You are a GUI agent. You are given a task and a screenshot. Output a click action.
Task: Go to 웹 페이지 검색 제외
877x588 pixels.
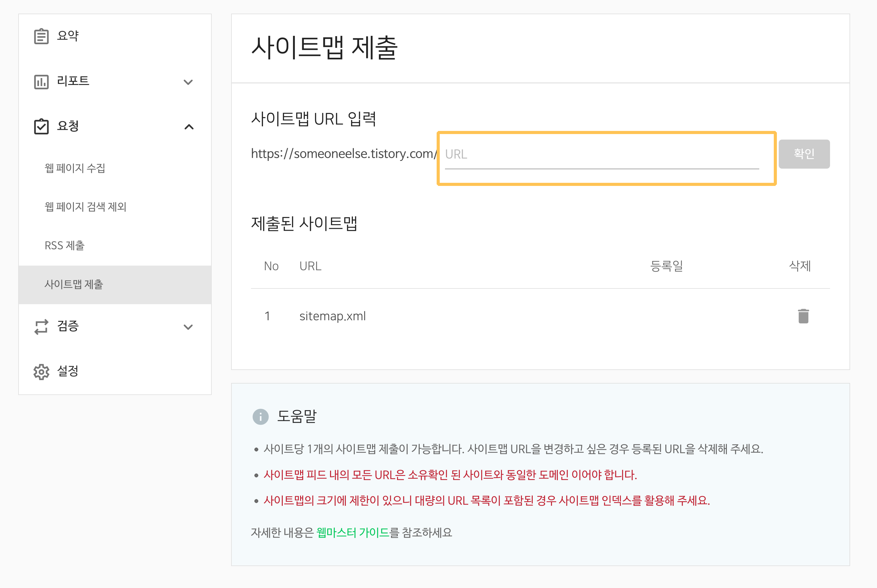(x=85, y=207)
